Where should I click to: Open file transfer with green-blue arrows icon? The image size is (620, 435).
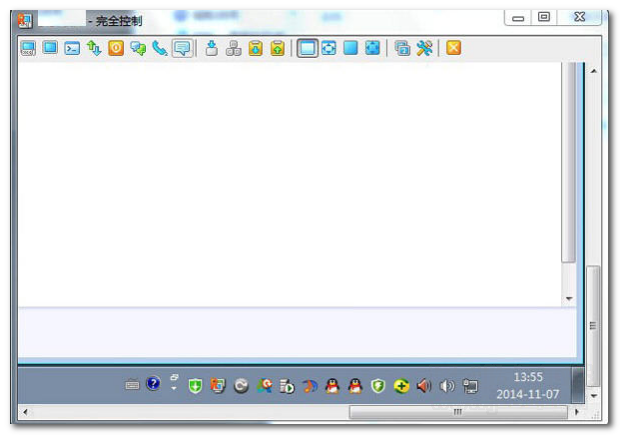(94, 48)
